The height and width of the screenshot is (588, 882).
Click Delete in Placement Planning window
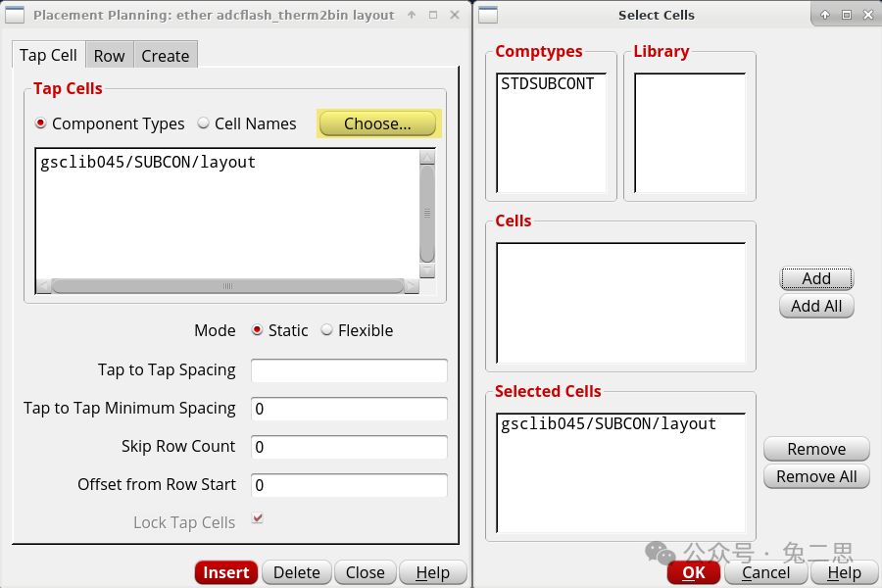click(x=296, y=572)
